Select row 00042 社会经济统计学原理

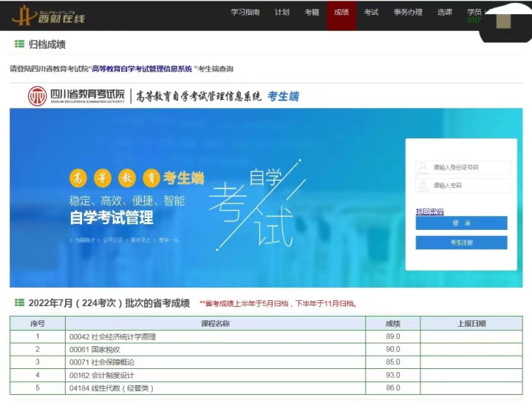click(x=266, y=336)
